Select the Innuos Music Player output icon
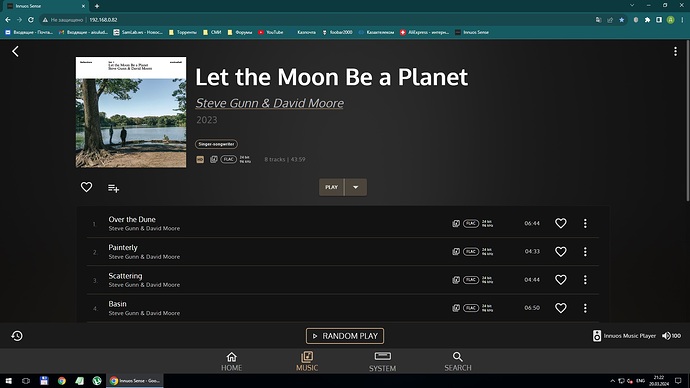Screen dimensions: 690x388 (596, 336)
